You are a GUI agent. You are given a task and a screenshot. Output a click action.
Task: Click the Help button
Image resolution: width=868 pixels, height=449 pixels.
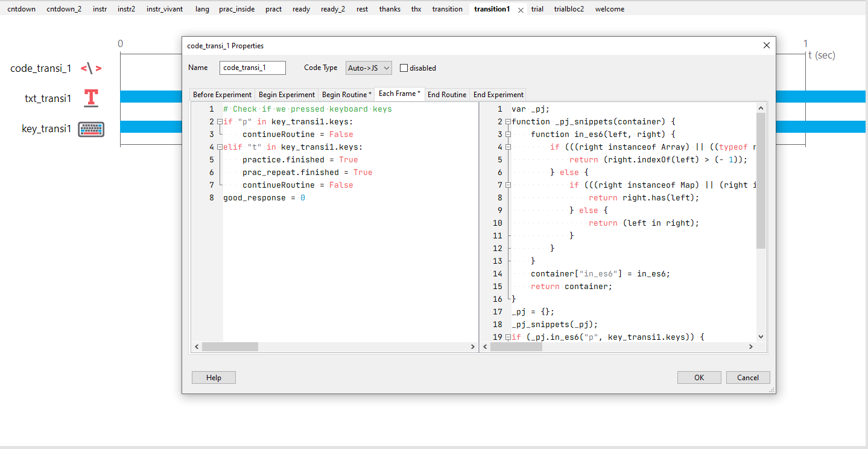214,377
